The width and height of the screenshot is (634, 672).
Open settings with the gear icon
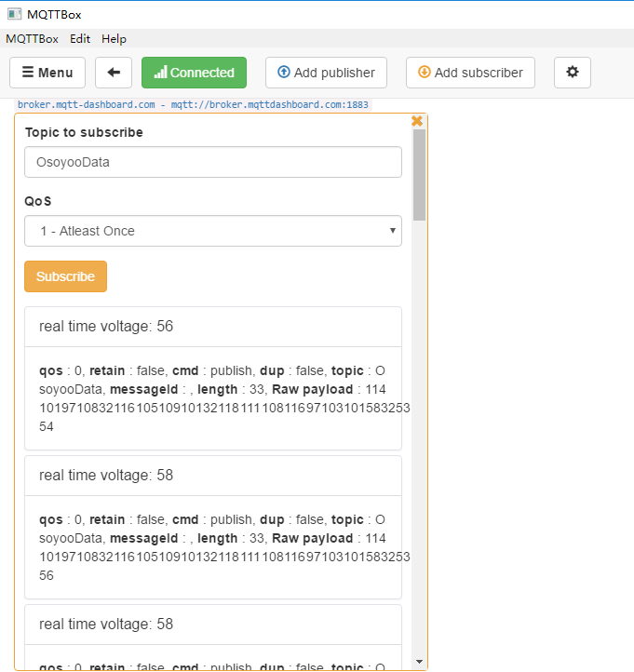point(573,73)
